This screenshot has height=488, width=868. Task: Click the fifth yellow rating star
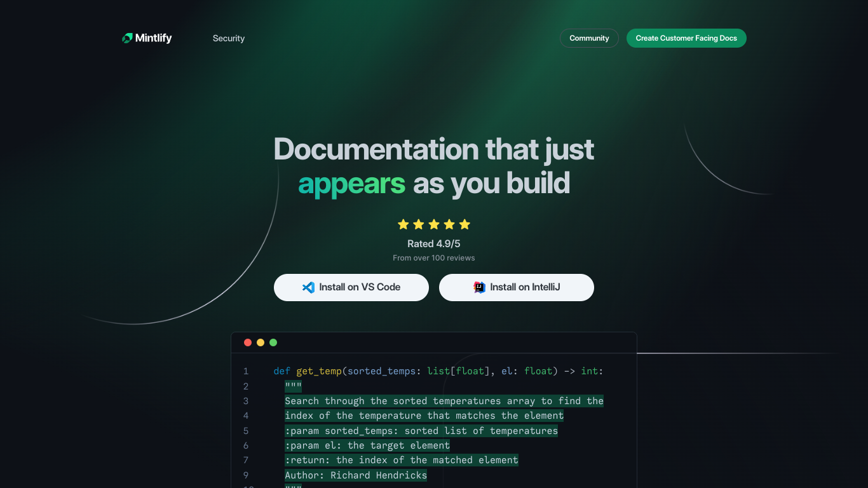coord(465,224)
